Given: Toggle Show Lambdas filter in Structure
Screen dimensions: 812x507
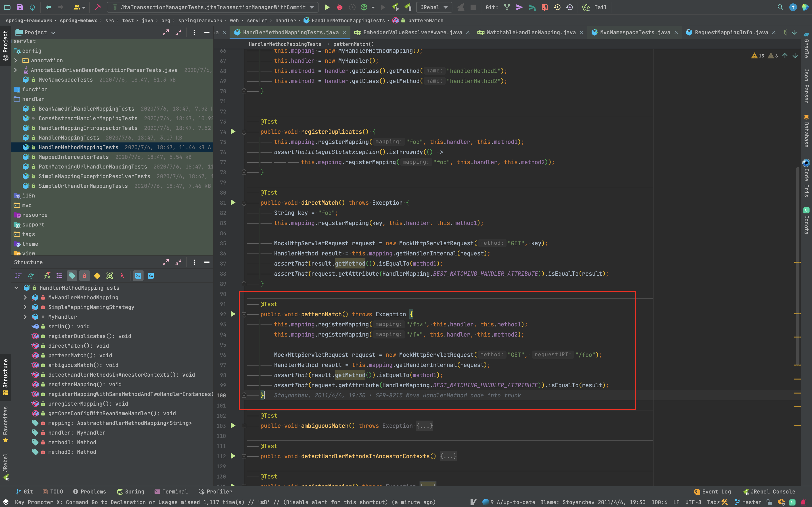Looking at the screenshot, I should 122,276.
